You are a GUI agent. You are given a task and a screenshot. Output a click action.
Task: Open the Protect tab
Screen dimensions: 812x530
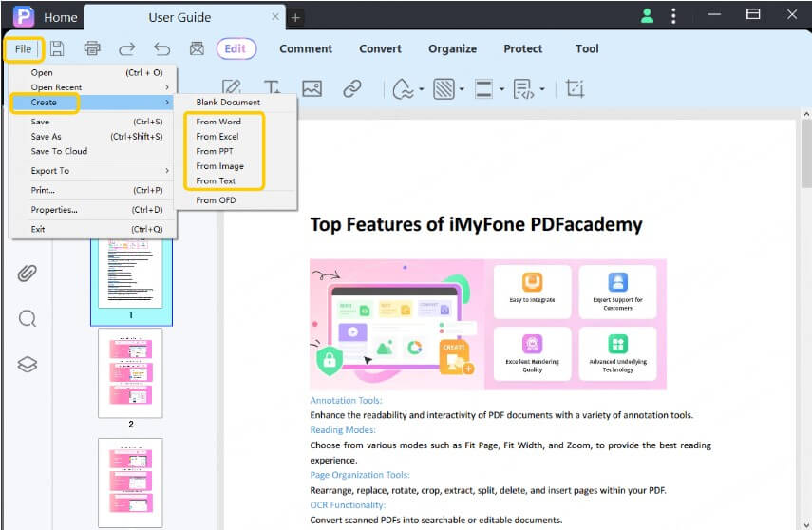pos(523,48)
